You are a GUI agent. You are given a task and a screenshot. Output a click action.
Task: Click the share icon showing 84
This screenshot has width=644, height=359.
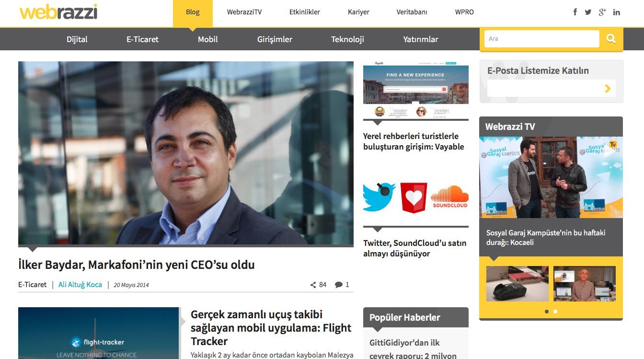click(313, 285)
